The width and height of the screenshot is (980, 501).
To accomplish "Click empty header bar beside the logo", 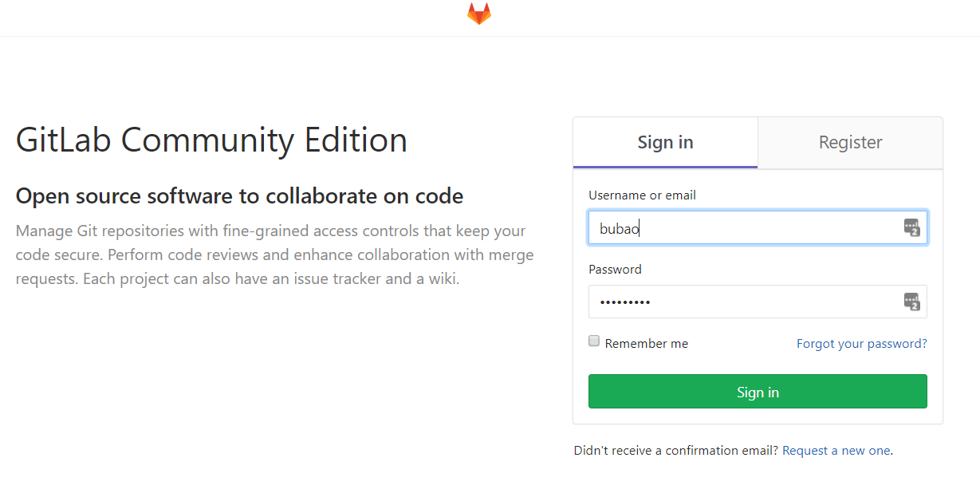I will click(x=239, y=18).
